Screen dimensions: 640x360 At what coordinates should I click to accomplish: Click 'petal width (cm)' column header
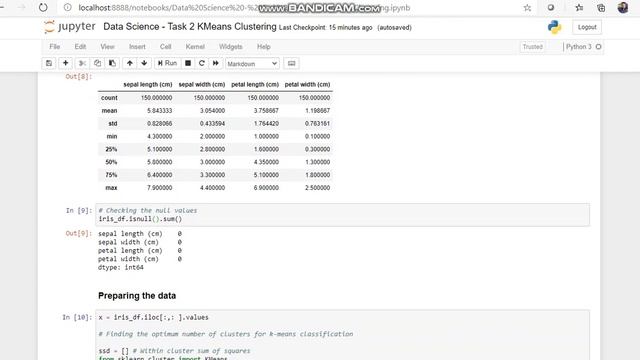[307, 84]
